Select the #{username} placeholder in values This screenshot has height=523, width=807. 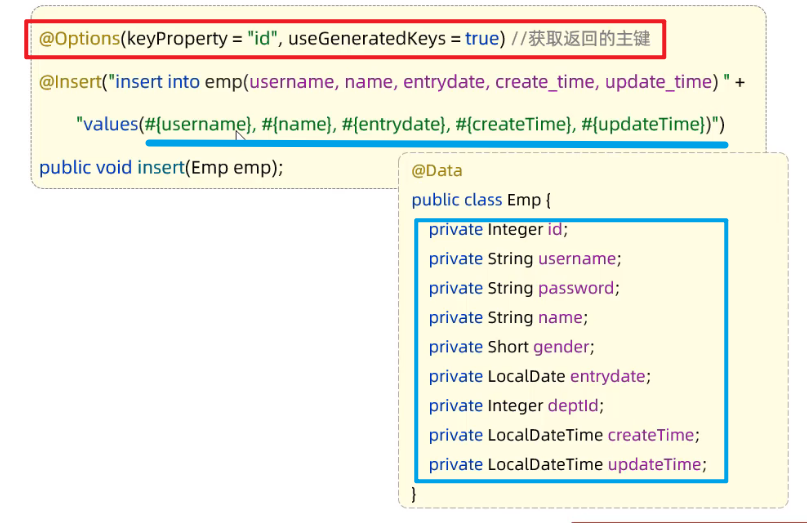[x=198, y=124]
